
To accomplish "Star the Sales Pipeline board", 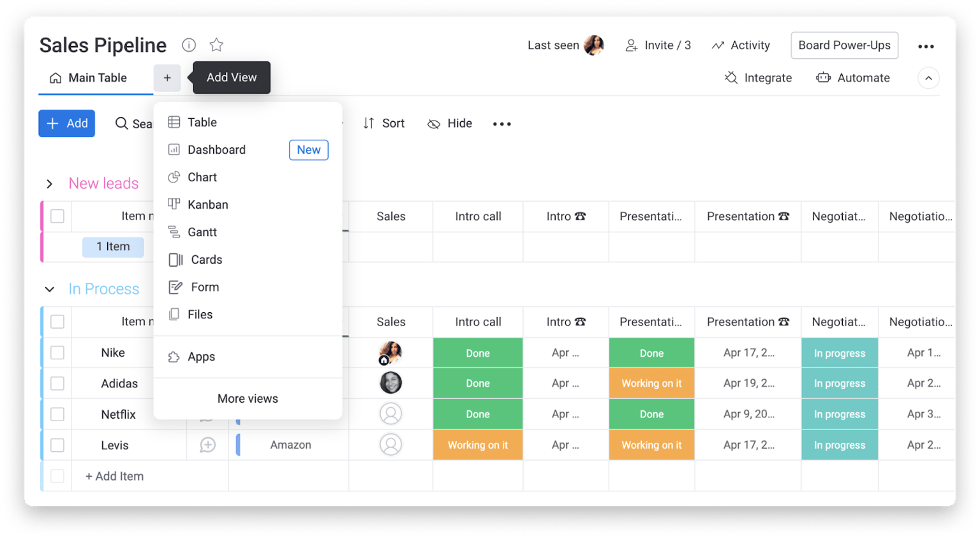I will (x=216, y=45).
